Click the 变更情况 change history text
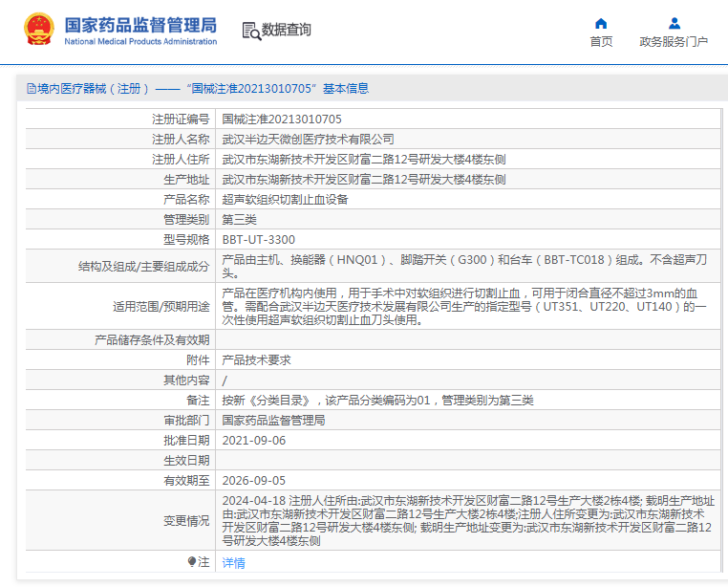The image size is (728, 587). tap(468, 520)
